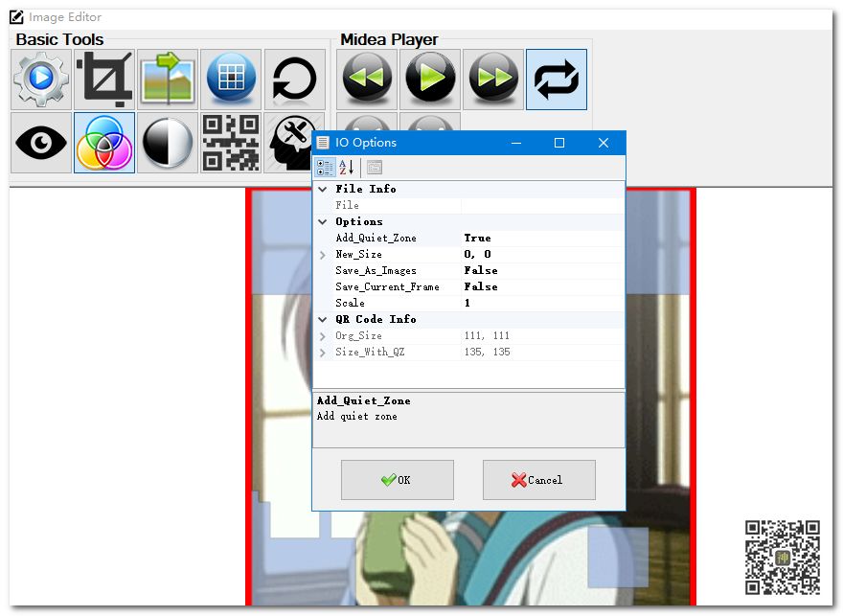
Task: Switch property grid to Categorized view
Action: click(x=325, y=168)
